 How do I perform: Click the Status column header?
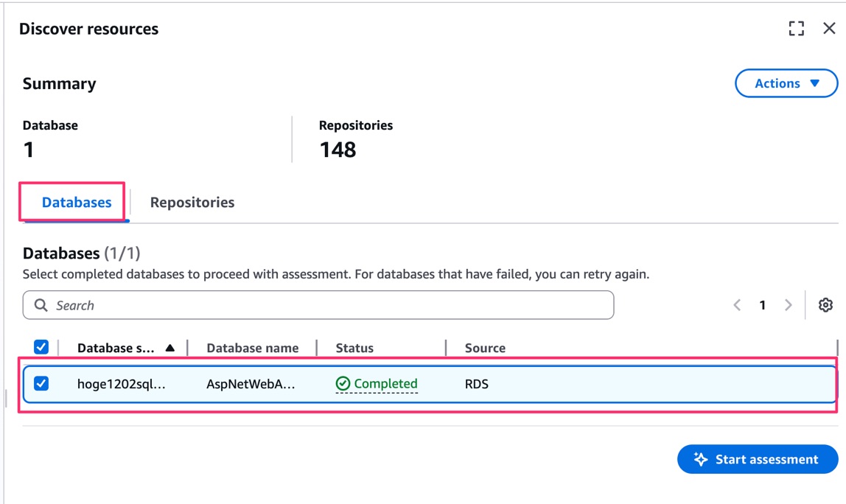(x=354, y=348)
